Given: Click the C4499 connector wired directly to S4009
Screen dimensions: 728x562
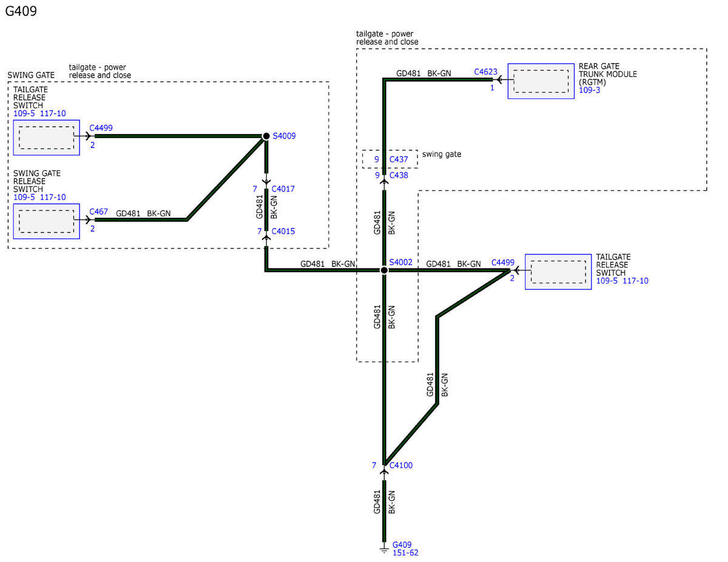Looking at the screenshot, I should pyautogui.click(x=101, y=128).
